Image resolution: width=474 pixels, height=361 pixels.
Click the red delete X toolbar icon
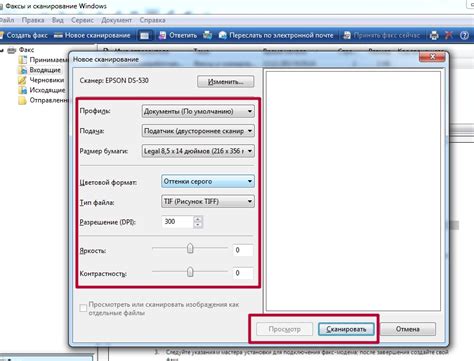(x=449, y=35)
